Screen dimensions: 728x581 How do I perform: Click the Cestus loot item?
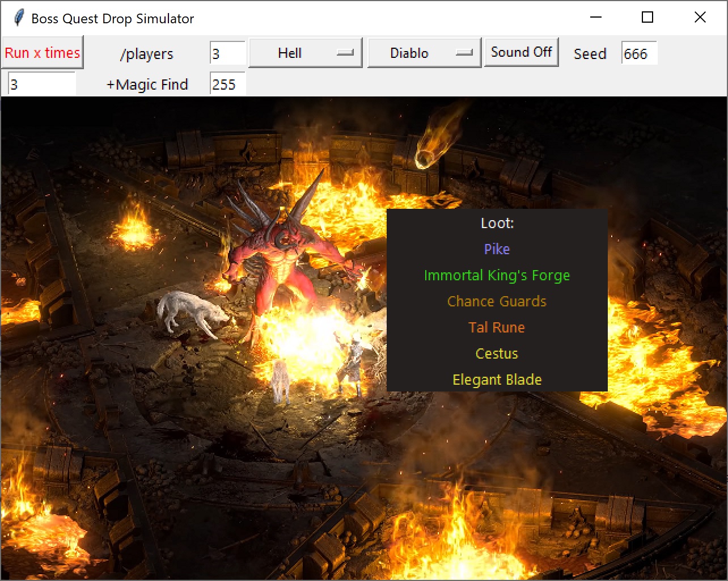(x=497, y=353)
